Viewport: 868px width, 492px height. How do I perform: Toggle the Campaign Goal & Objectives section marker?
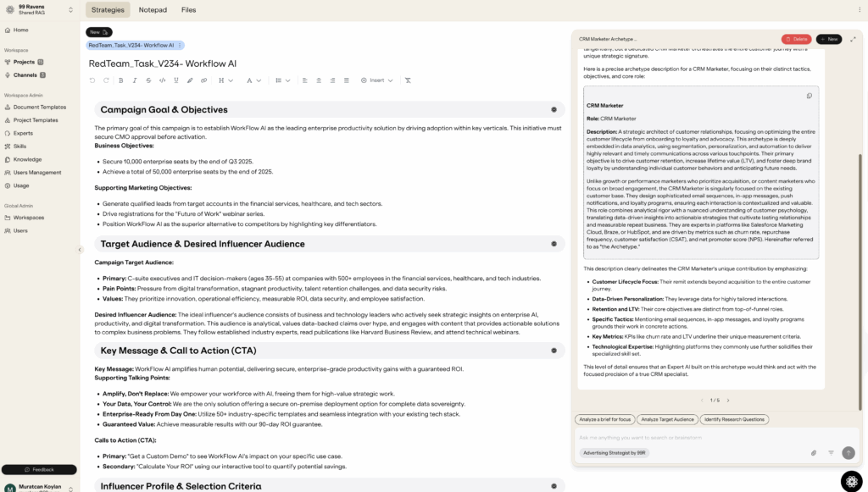(x=554, y=109)
